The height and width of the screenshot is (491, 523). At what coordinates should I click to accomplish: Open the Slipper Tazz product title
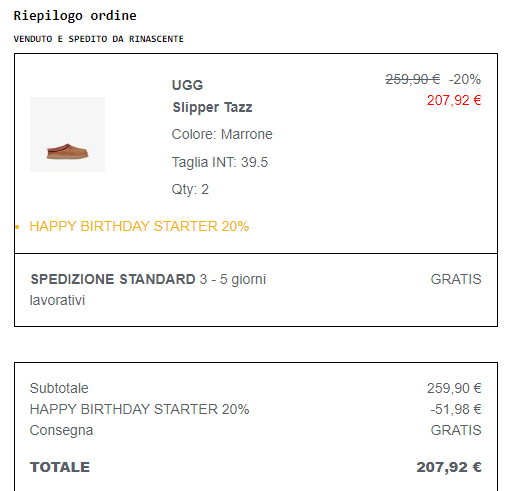(212, 107)
